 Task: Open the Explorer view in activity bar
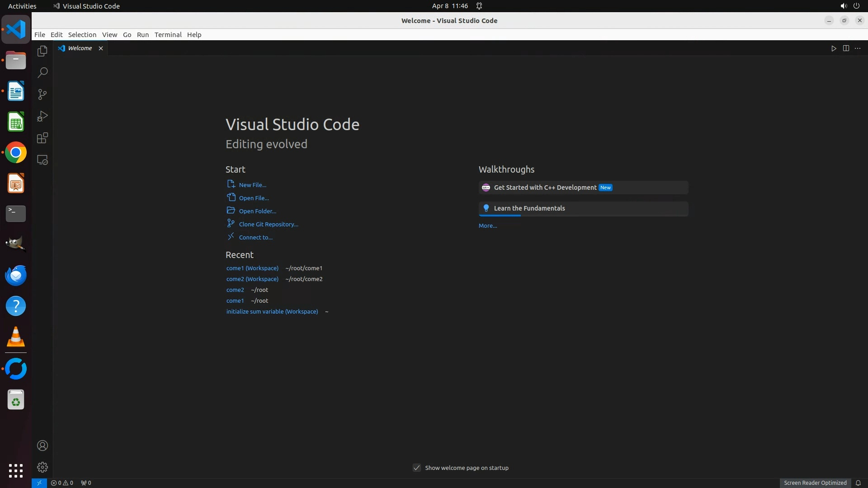click(42, 51)
